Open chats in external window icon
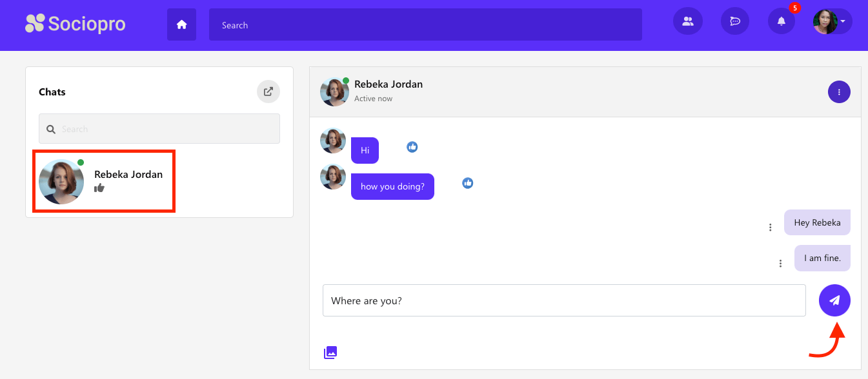The width and height of the screenshot is (868, 379). click(x=268, y=92)
